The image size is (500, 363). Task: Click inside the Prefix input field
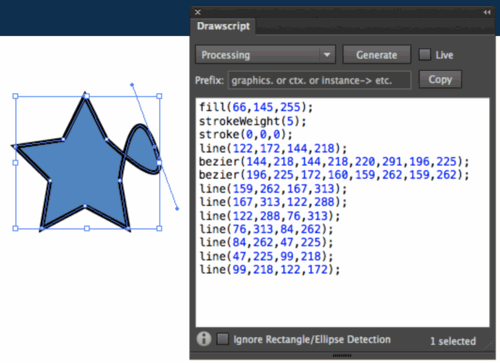pos(319,80)
